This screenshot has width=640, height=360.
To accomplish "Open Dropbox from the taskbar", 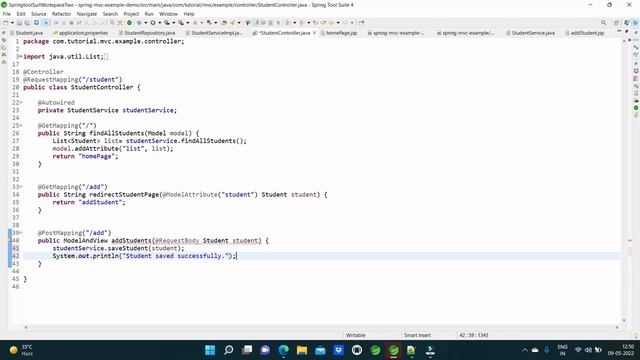I will tap(338, 350).
